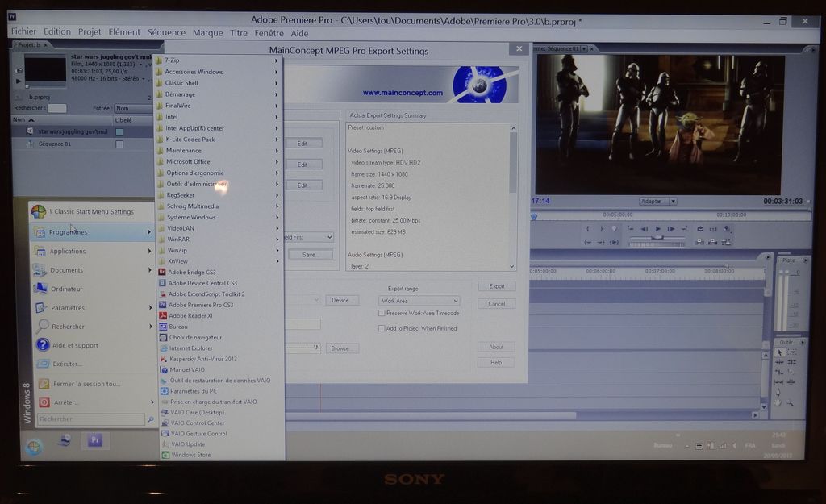Open the Trim monitor icon
Image resolution: width=826 pixels, height=504 pixels.
click(726, 242)
